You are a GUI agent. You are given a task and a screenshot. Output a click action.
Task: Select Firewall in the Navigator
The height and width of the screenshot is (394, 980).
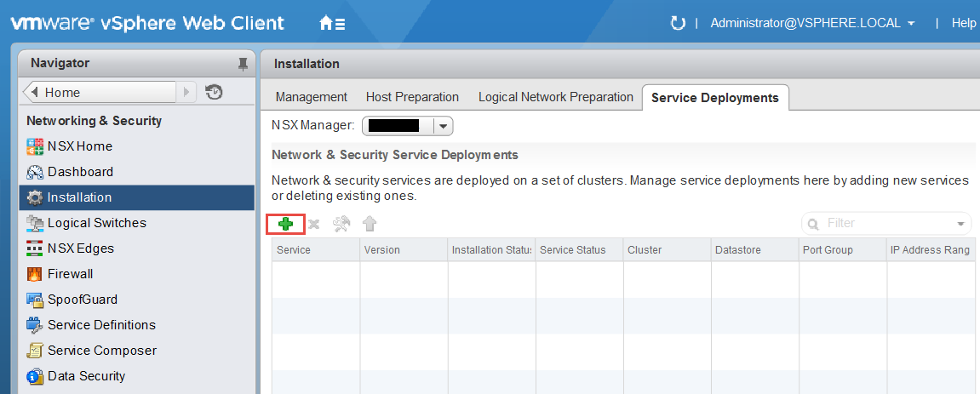70,274
